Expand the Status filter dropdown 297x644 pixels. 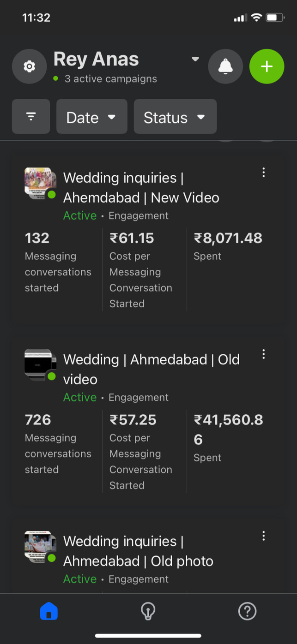pyautogui.click(x=175, y=117)
